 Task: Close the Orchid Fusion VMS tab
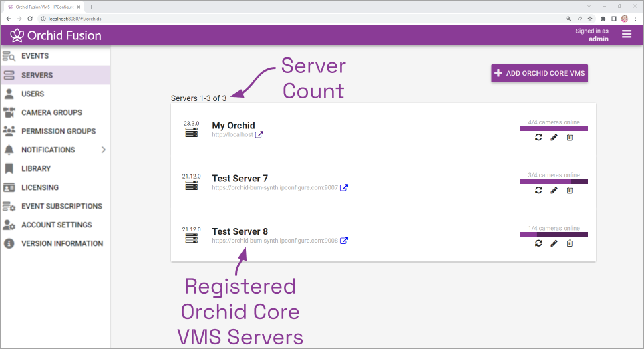(x=79, y=7)
